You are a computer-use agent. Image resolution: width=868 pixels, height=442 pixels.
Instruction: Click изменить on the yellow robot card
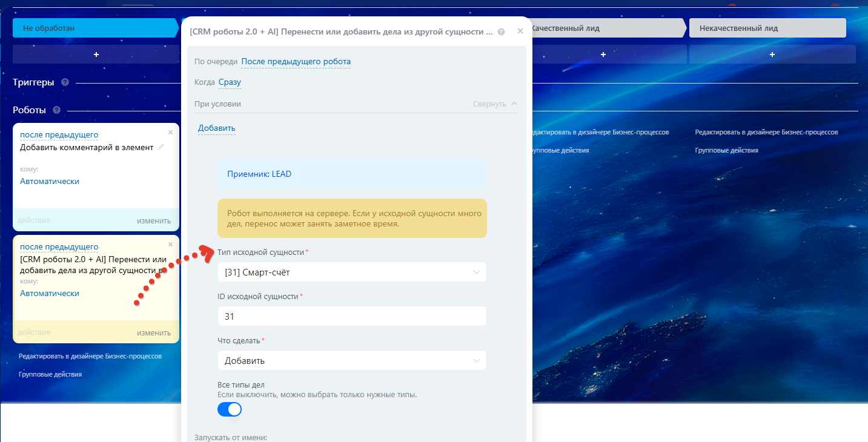(x=154, y=333)
